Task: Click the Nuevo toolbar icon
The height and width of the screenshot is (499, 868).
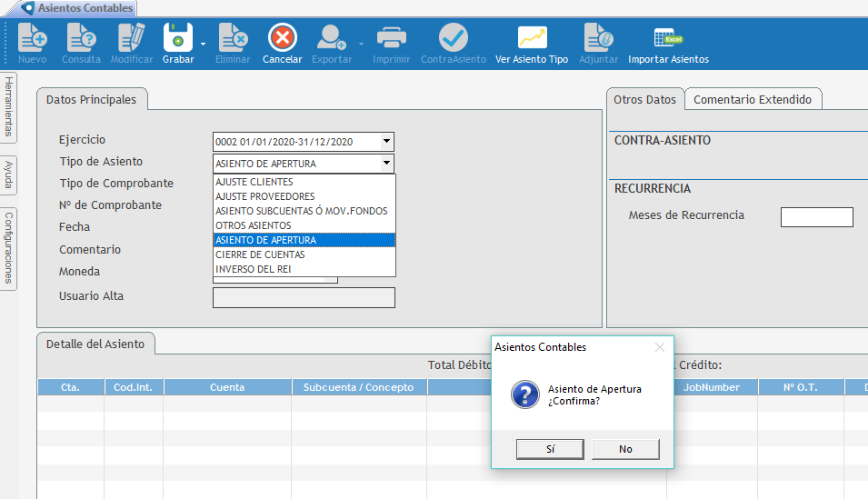Action: 32,38
